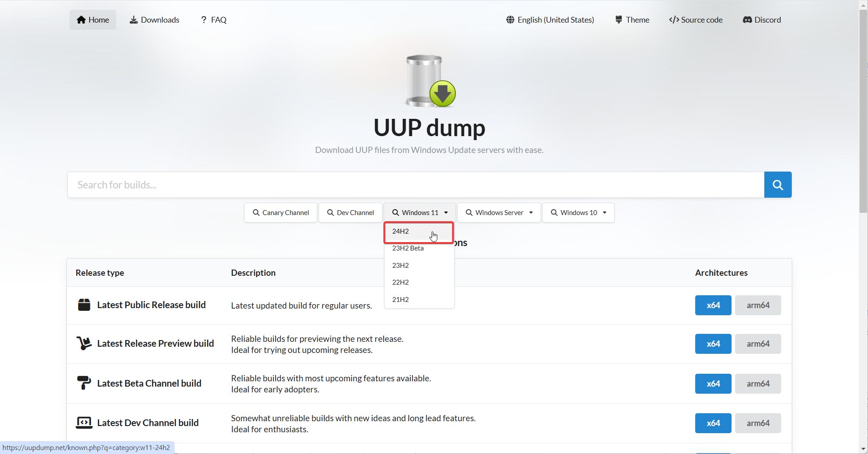Click the UUP dump page heading
Image resolution: width=868 pixels, height=454 pixels.
429,128
